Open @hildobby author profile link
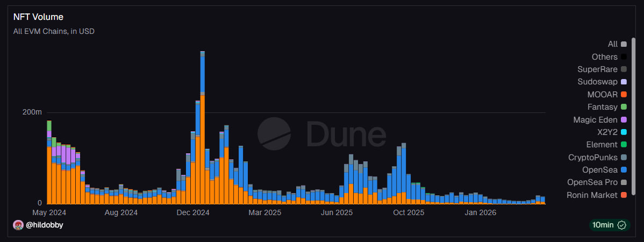The width and height of the screenshot is (644, 242). [45, 225]
